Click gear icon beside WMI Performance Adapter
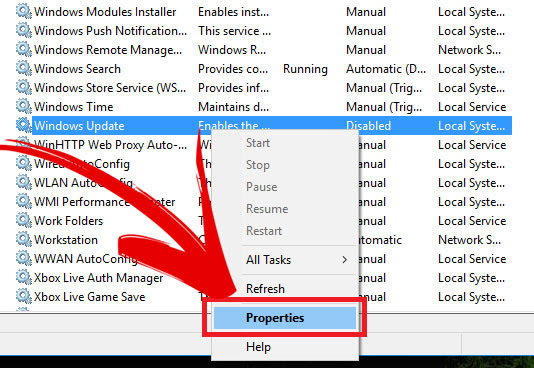The height and width of the screenshot is (368, 534). click(23, 202)
